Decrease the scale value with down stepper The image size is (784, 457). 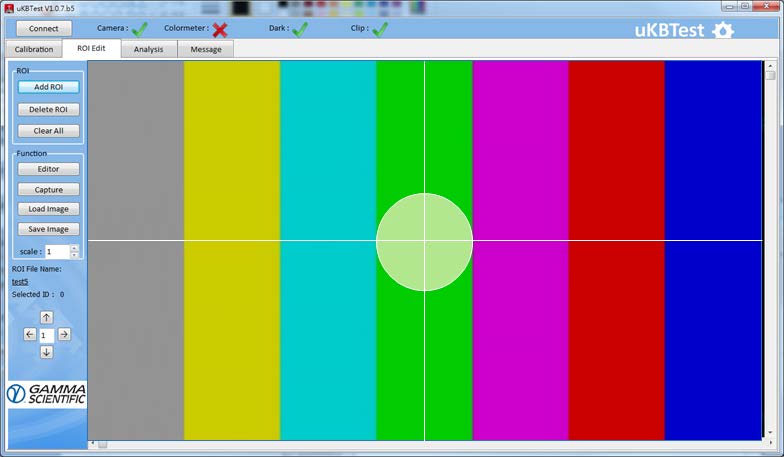[74, 255]
